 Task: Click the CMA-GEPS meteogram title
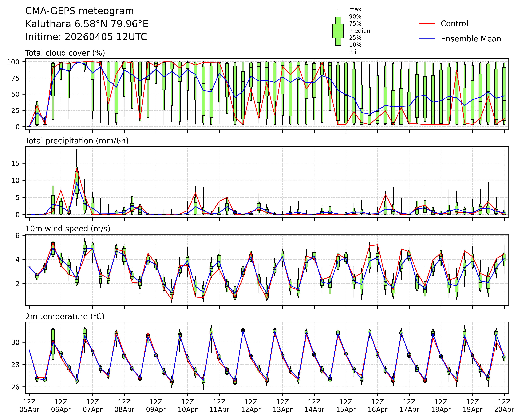pos(80,11)
